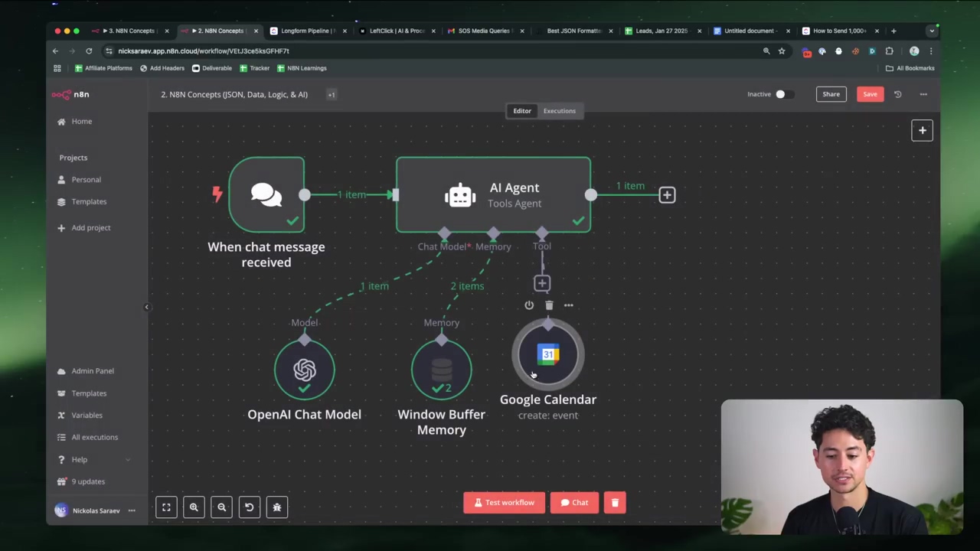Open Tracker bookmark

pyautogui.click(x=254, y=68)
